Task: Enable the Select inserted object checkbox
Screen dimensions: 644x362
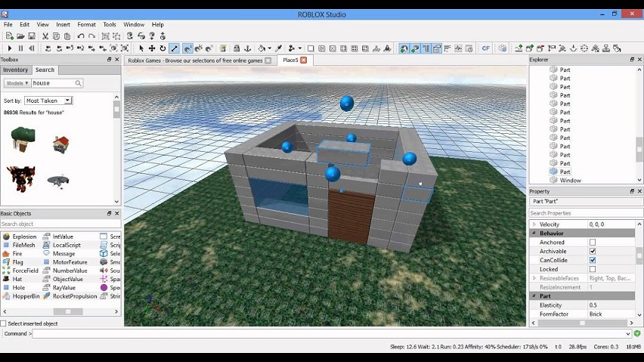Action: [x=3, y=323]
